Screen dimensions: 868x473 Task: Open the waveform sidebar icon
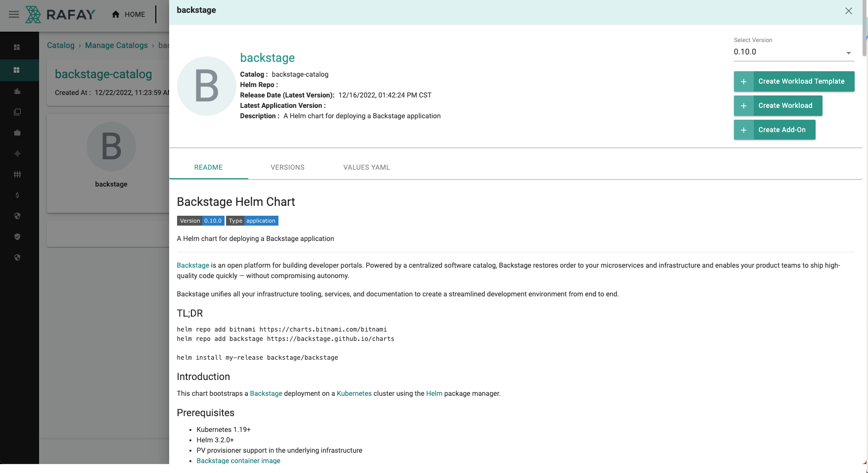pos(17,153)
